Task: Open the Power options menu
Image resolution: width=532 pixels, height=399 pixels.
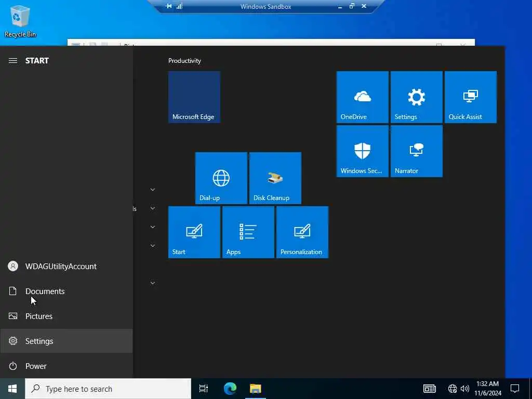Action: point(66,366)
